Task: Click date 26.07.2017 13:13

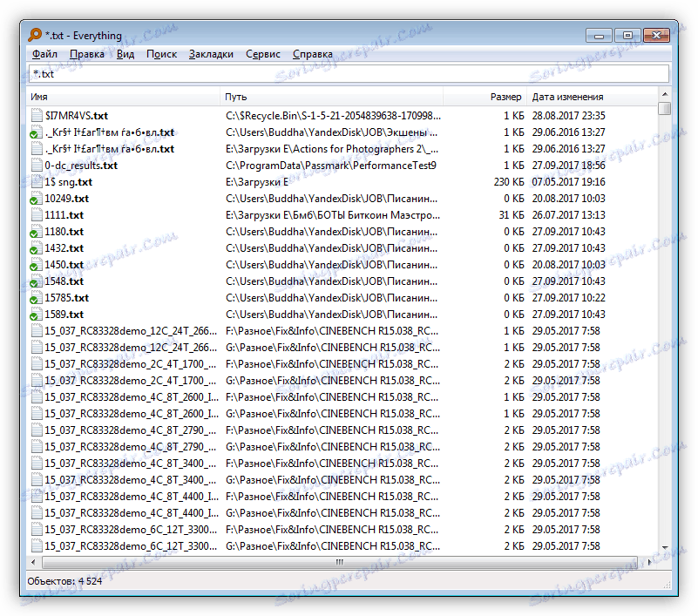Action: pyautogui.click(x=568, y=215)
